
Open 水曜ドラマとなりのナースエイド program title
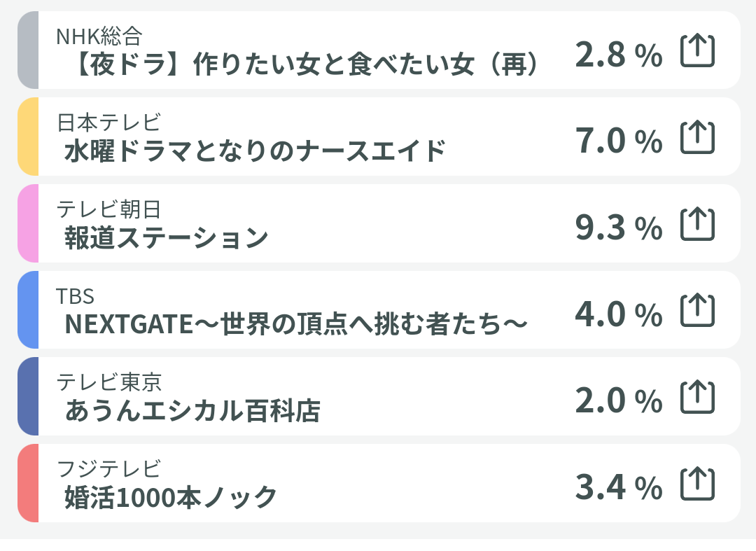click(255, 151)
